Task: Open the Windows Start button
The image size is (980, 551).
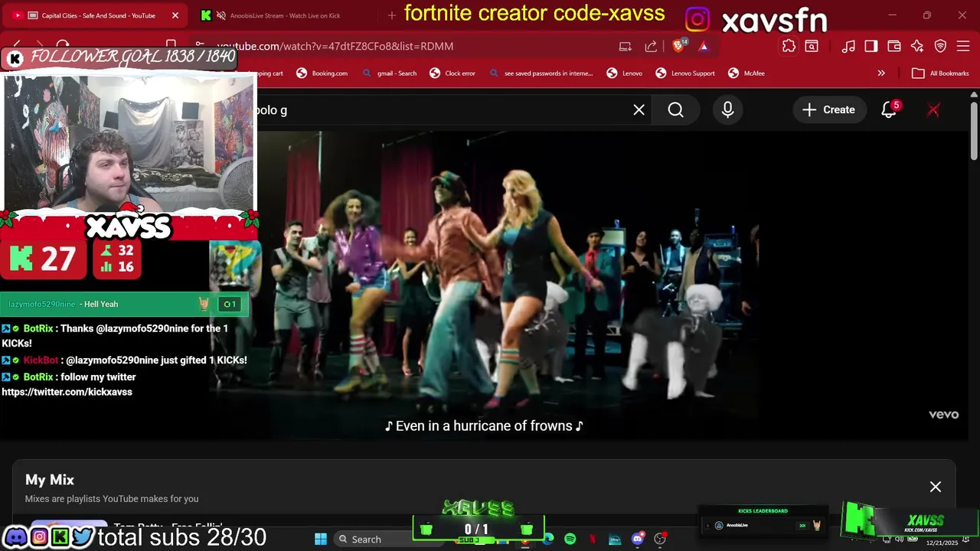Action: pos(321,539)
